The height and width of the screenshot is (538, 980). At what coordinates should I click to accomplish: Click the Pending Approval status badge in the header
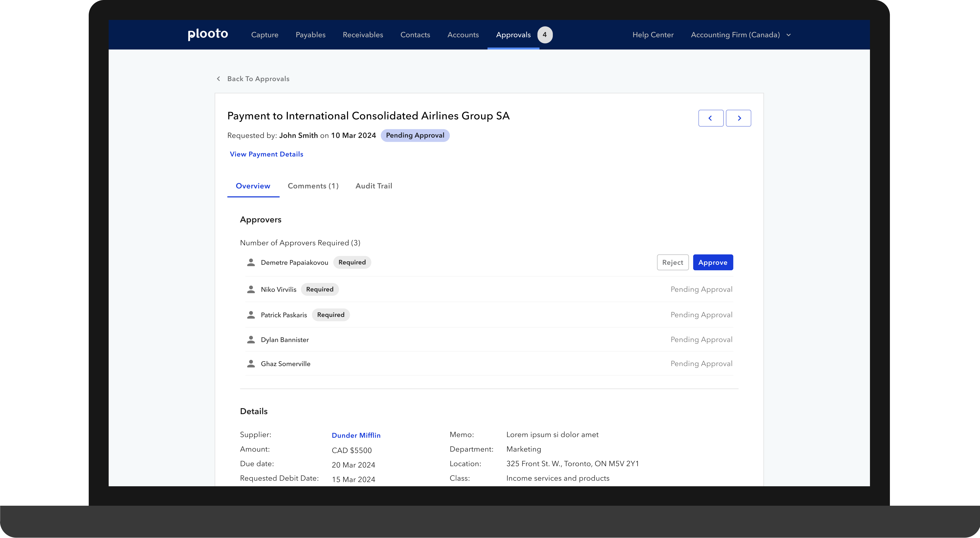point(415,135)
